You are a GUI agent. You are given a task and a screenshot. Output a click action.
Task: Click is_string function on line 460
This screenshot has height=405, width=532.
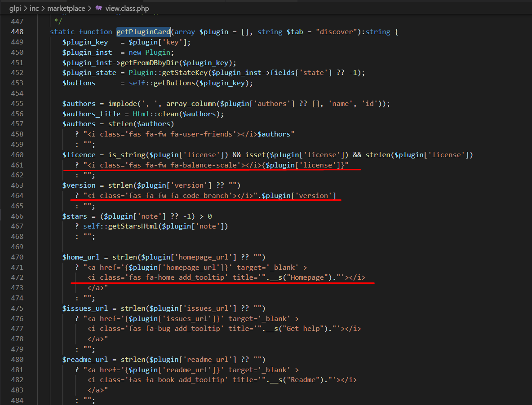point(127,155)
